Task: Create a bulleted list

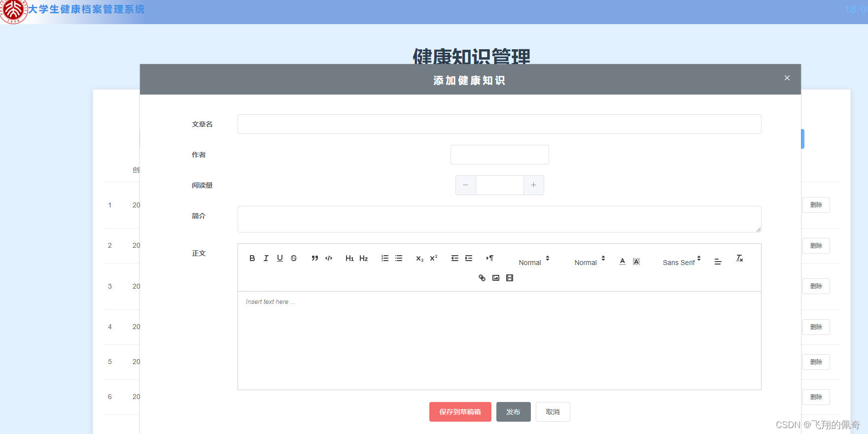Action: coord(399,258)
